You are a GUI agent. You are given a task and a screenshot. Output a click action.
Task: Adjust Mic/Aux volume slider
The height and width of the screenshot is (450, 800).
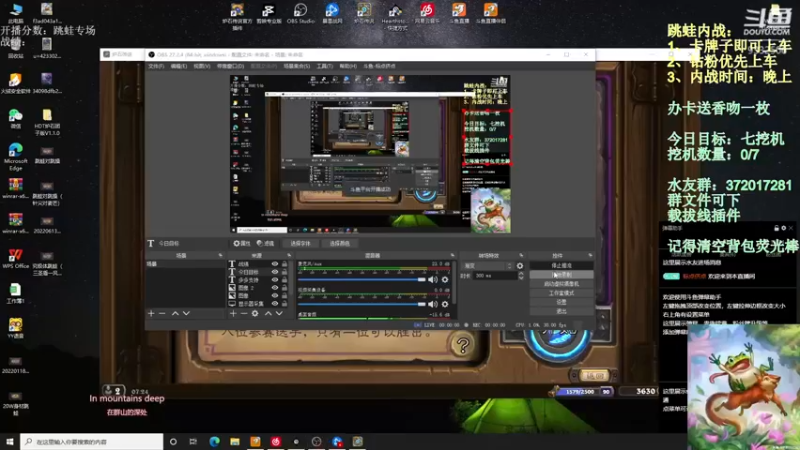click(x=362, y=280)
